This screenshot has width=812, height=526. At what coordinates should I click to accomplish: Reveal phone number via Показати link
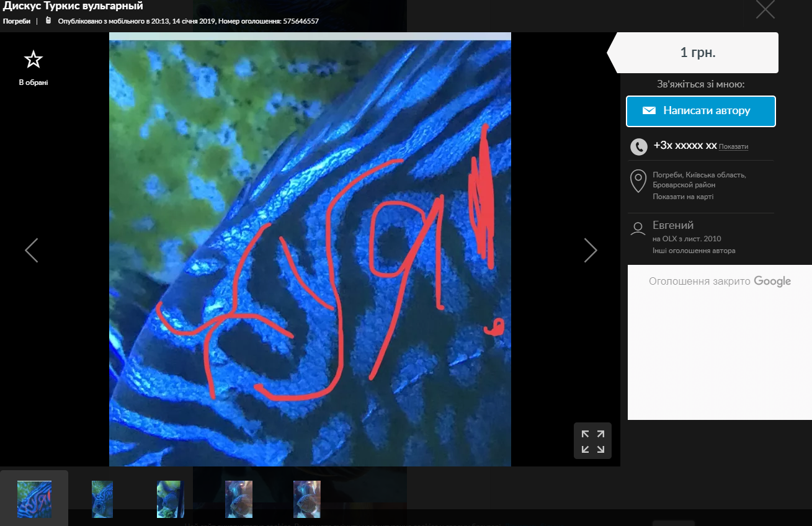(733, 147)
